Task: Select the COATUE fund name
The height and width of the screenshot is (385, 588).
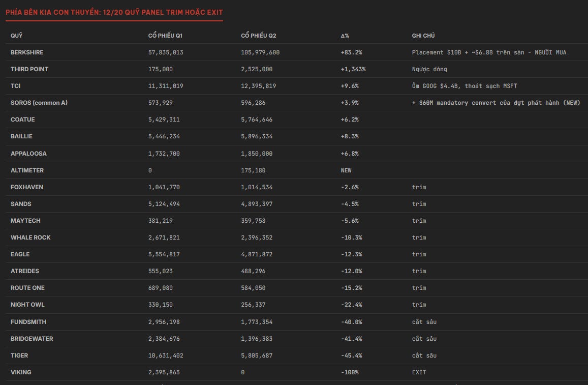Action: [x=22, y=120]
